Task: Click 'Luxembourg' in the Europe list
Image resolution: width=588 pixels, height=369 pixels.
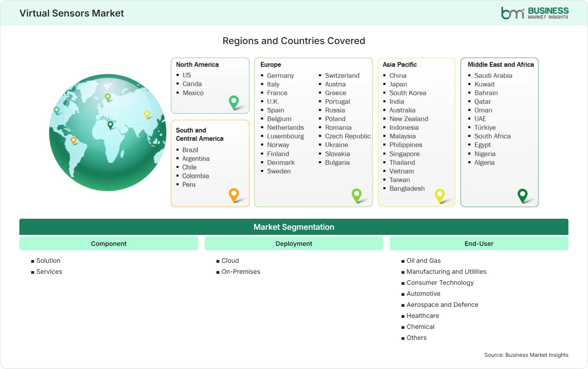Action: tap(286, 136)
